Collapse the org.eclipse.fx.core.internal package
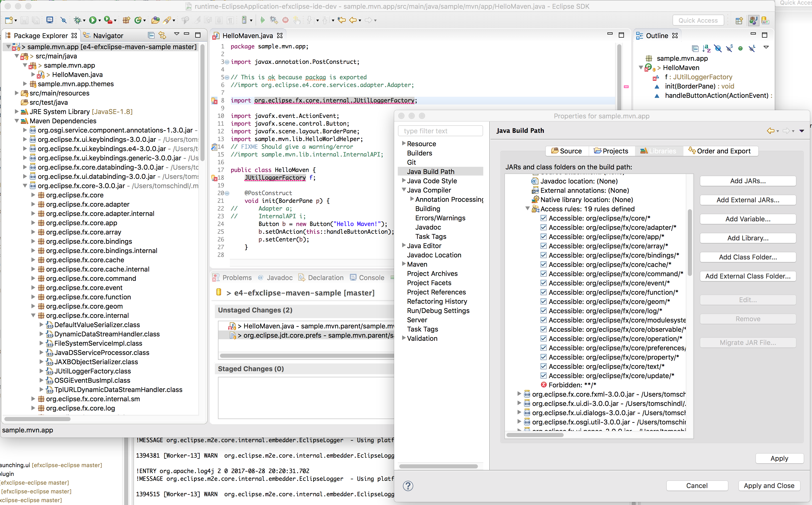This screenshot has width=812, height=505. point(33,315)
